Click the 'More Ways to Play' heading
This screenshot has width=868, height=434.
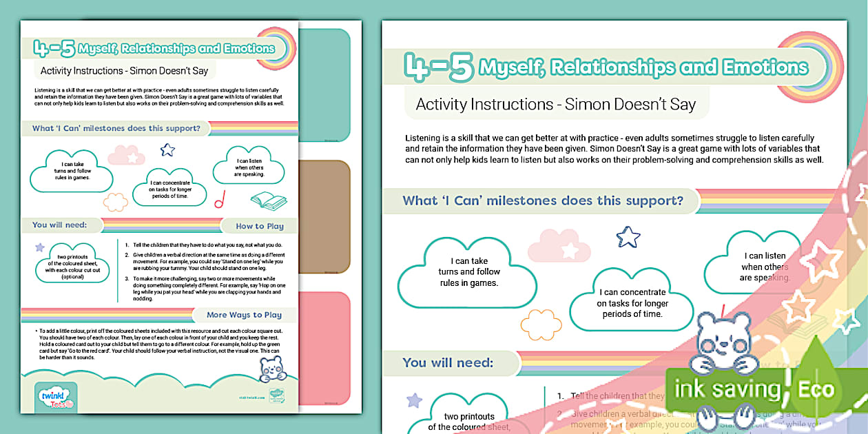pos(244,315)
